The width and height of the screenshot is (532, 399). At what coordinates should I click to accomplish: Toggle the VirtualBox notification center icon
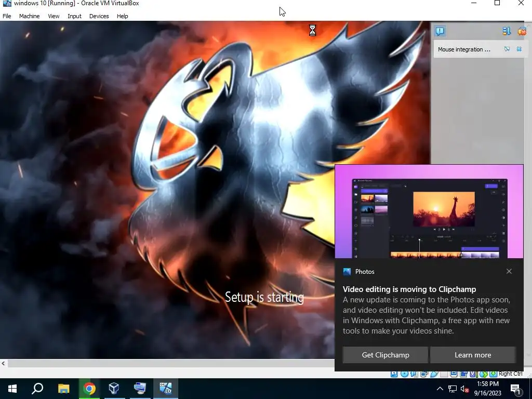point(440,31)
